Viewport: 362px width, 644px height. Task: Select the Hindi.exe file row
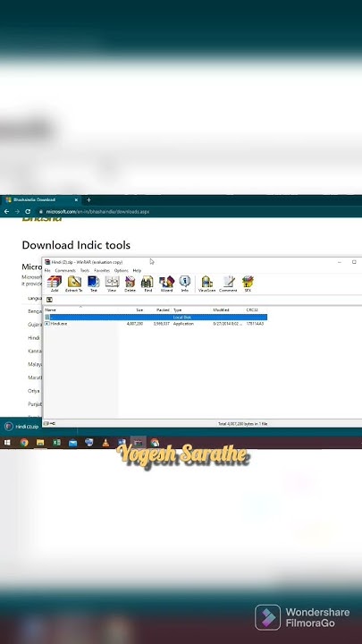(156, 324)
